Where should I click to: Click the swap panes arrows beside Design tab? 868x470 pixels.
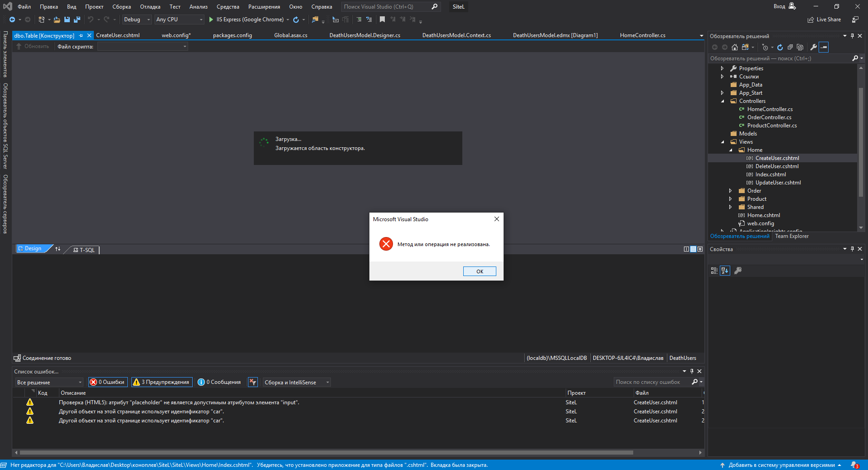[58, 249]
